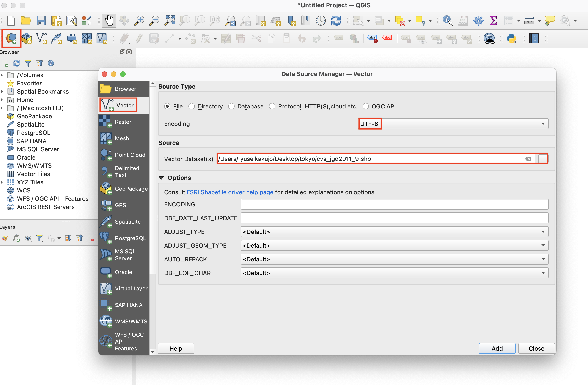588x385 pixels.
Task: Click New GeoPackage Layer icon
Action: pyautogui.click(x=26, y=38)
